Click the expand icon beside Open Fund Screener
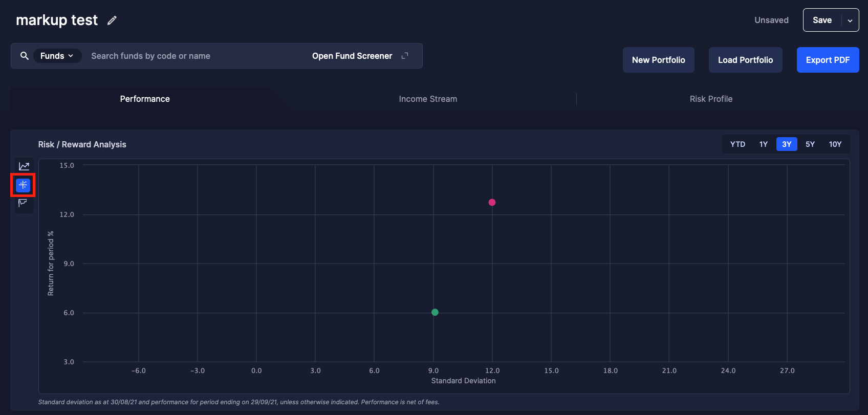The height and width of the screenshot is (415, 868). [x=405, y=56]
